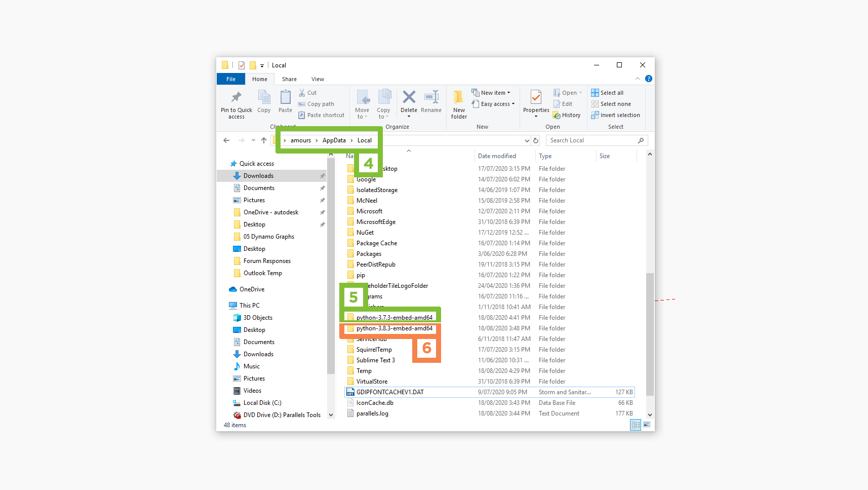Go back with the Back arrow
Screen dimensions: 868x490
[x=226, y=140]
